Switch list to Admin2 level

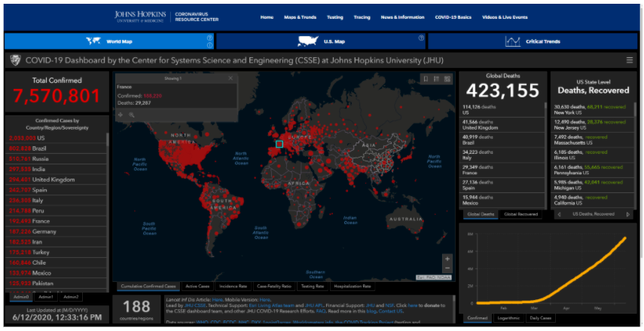click(x=71, y=296)
